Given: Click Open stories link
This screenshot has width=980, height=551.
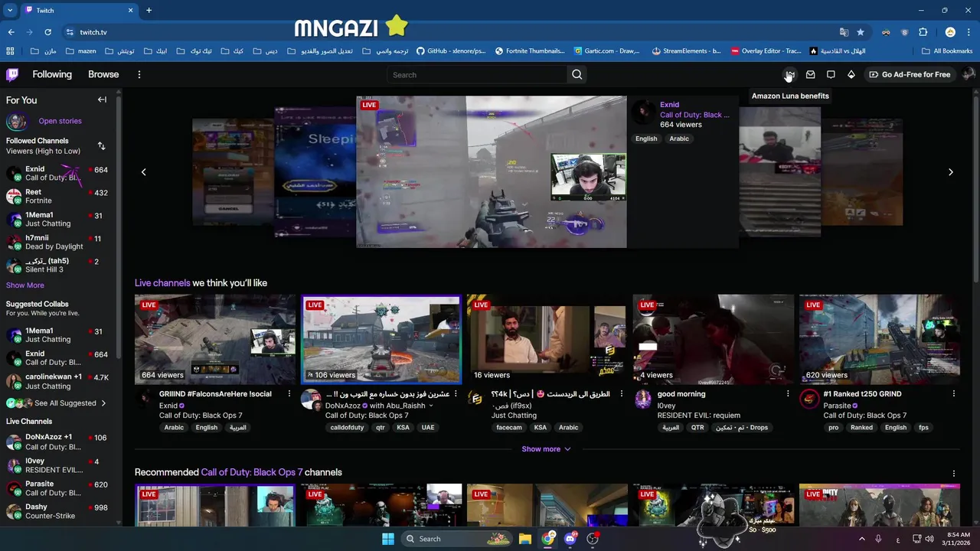Looking at the screenshot, I should click(60, 121).
